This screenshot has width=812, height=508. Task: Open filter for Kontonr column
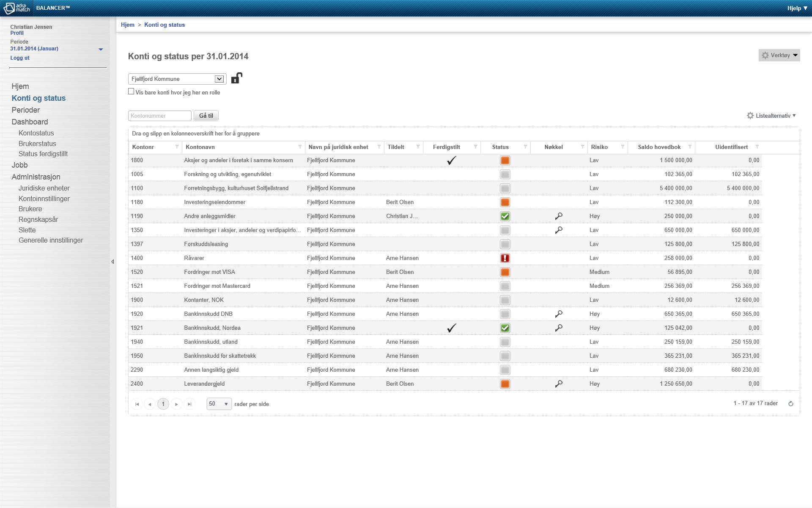177,147
